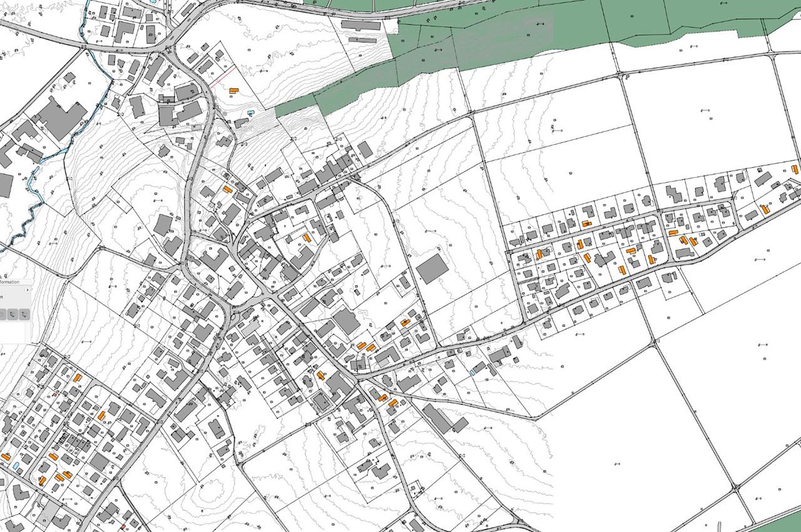Click the path crossing near the bottom right corner

pos(736,487)
